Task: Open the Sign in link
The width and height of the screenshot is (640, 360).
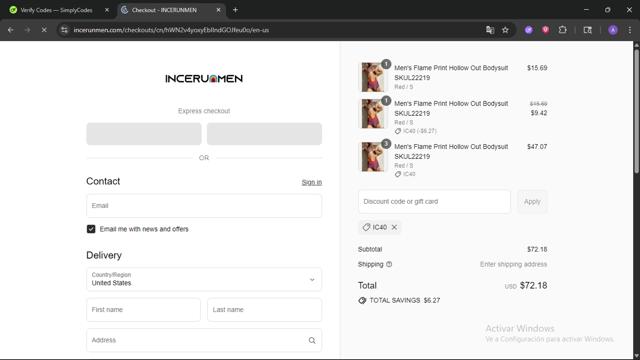Action: click(x=312, y=182)
